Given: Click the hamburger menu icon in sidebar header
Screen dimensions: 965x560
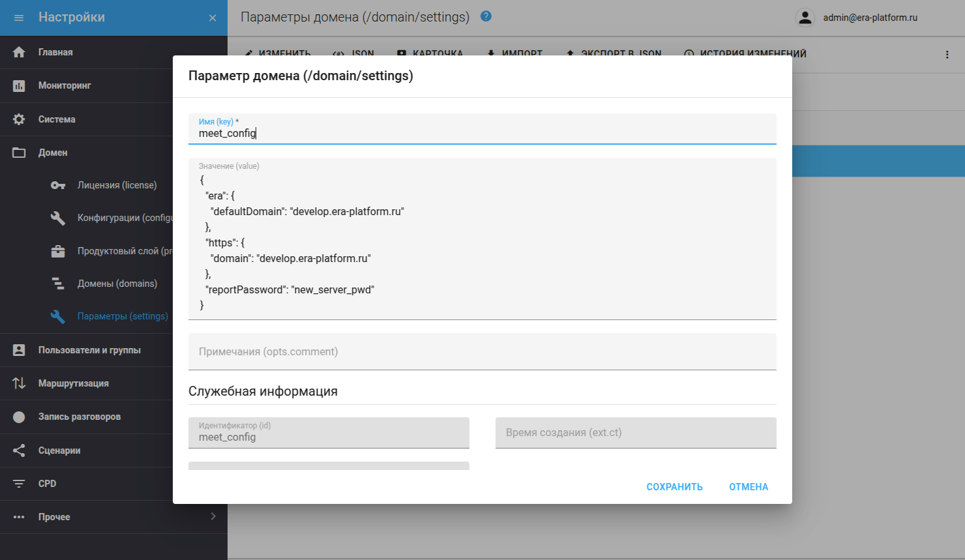Looking at the screenshot, I should point(19,18).
